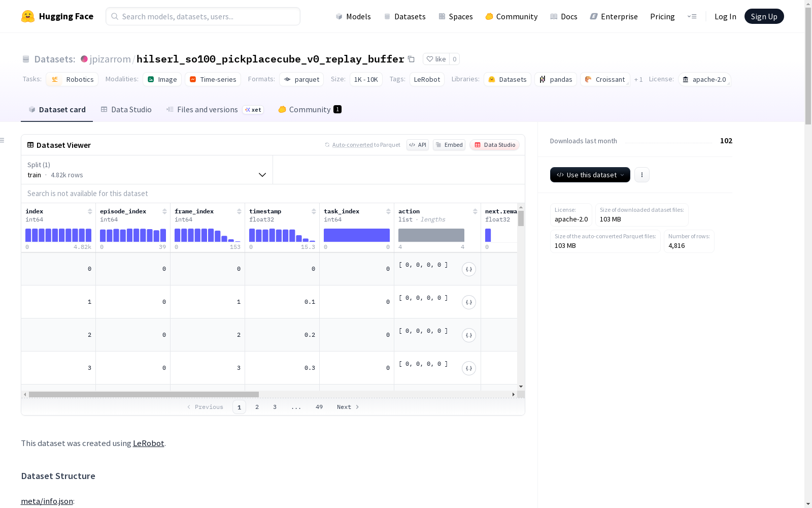
Task: Click the timestamp column histogram
Action: 282,235
